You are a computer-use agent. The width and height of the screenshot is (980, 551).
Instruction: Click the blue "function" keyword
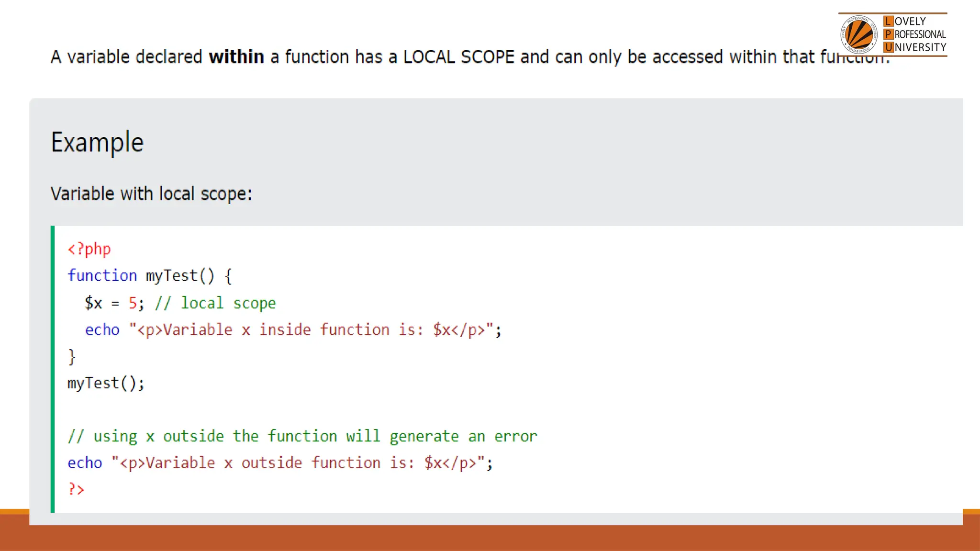[x=102, y=275]
